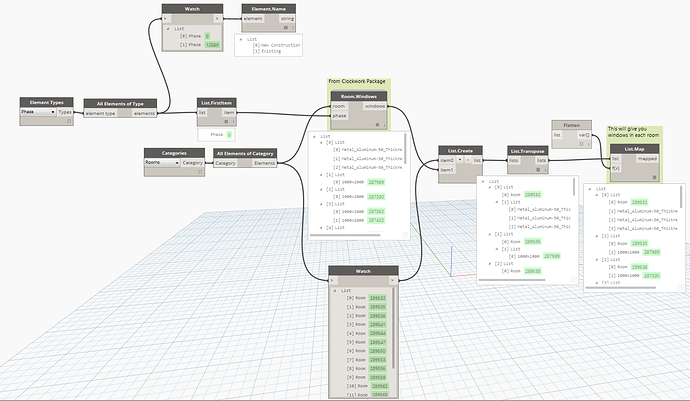Viewport: 690px width, 401px height.
Task: Click the 'phase' input port on Room.Windows
Action: coord(339,116)
